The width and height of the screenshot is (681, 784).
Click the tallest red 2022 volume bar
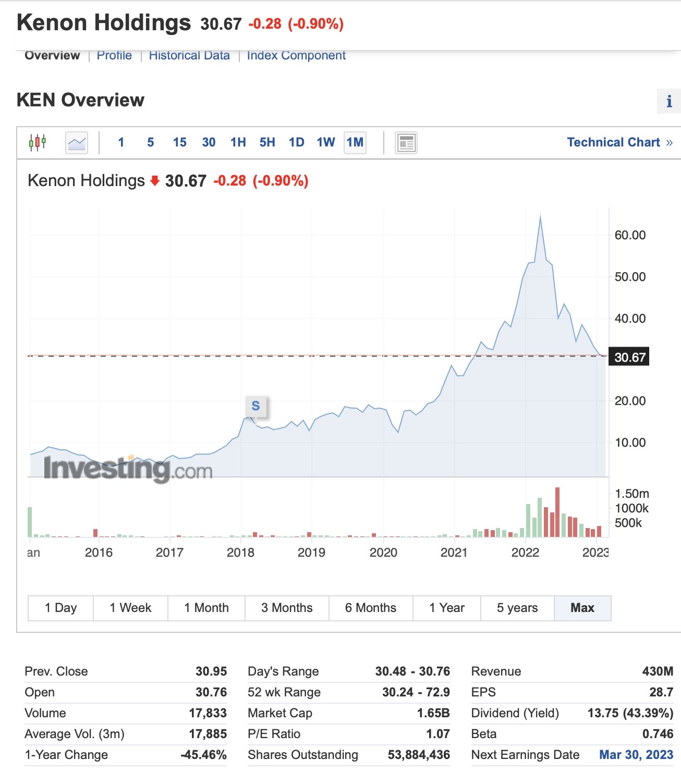[x=557, y=512]
